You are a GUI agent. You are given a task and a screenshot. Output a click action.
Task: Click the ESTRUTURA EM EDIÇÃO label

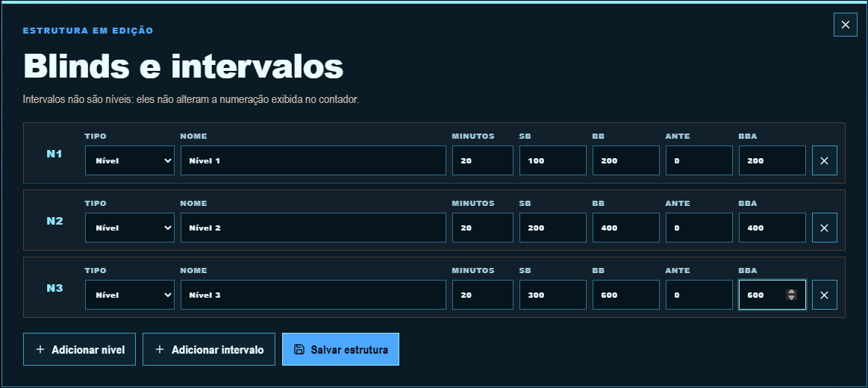[x=88, y=31]
